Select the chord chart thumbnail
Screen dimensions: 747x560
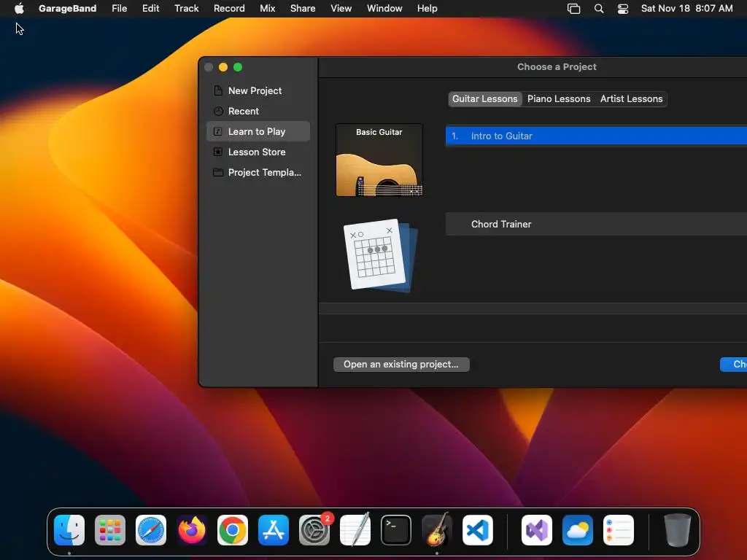(x=381, y=255)
